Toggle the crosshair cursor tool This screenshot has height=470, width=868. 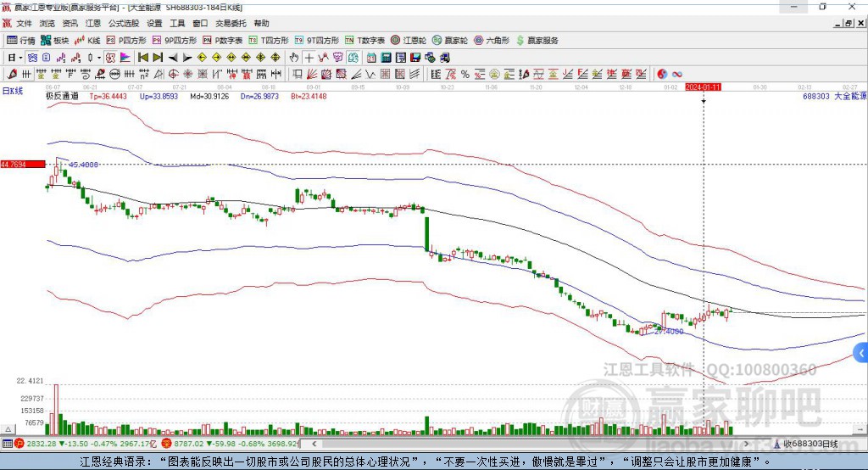click(309, 58)
